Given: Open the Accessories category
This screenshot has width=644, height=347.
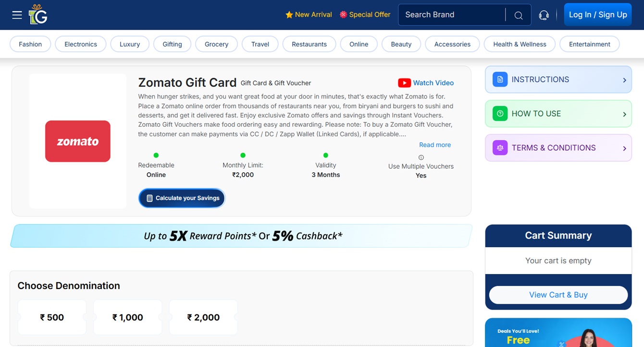Looking at the screenshot, I should (x=452, y=44).
